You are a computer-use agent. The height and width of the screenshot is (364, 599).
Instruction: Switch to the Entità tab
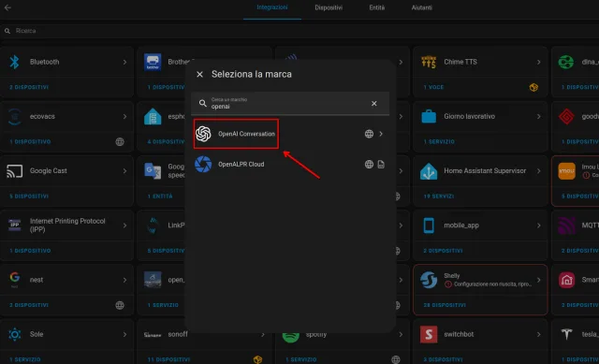pos(376,7)
